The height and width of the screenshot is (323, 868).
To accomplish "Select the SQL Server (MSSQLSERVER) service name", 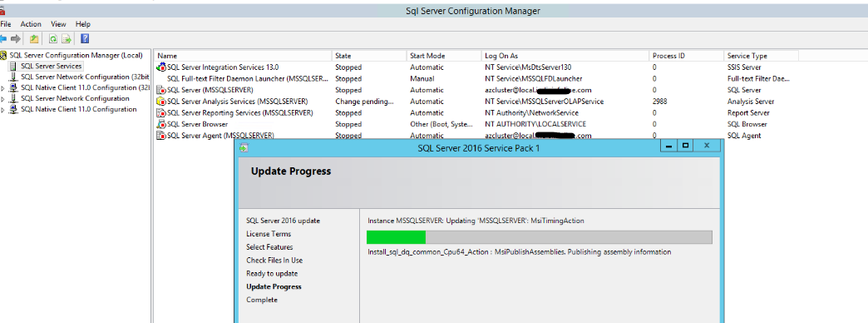I will click(x=210, y=90).
